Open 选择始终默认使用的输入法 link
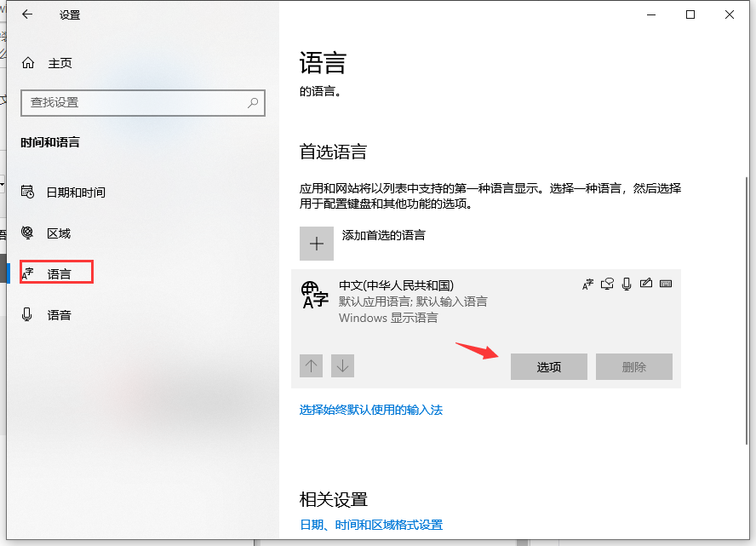756x546 pixels. [371, 410]
